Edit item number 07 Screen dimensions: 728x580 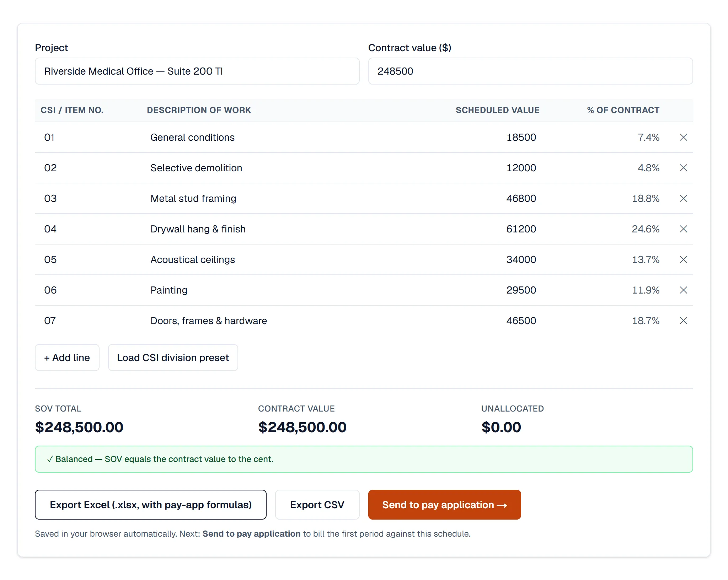(89, 321)
